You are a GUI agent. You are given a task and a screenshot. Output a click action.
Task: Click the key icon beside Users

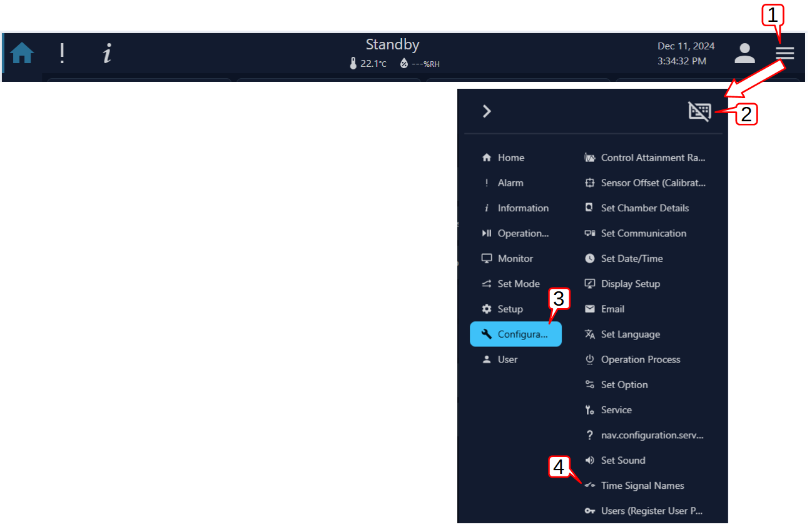[x=589, y=511]
